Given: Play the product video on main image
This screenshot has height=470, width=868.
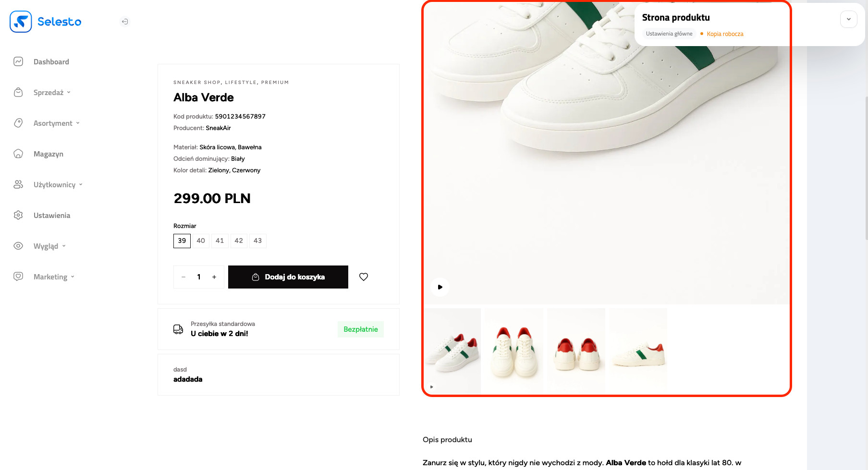Looking at the screenshot, I should tap(440, 287).
